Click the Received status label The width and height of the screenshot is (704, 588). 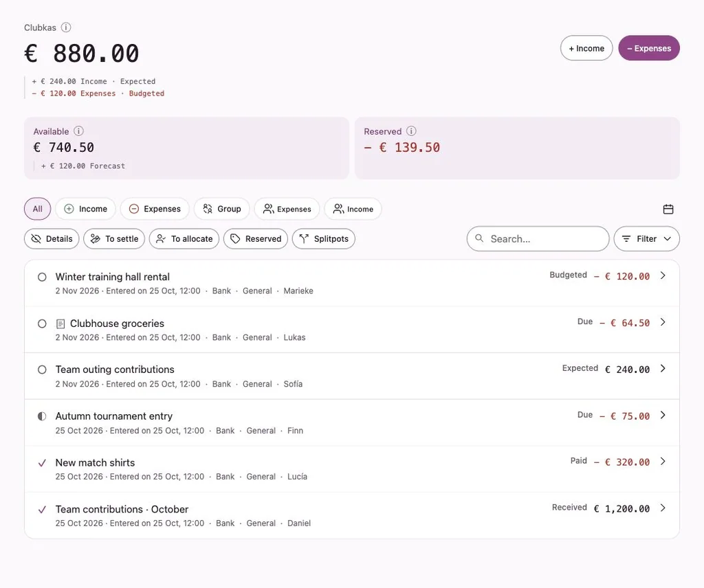tap(569, 507)
